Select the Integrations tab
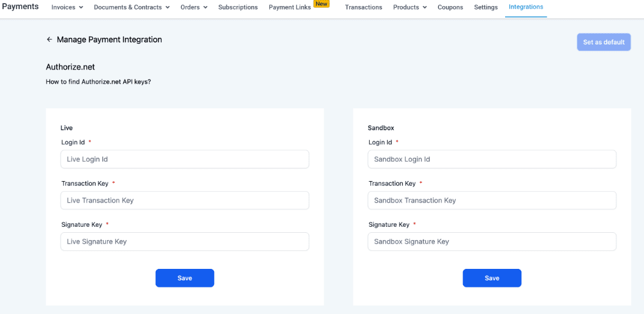This screenshot has height=314, width=644. point(526,7)
